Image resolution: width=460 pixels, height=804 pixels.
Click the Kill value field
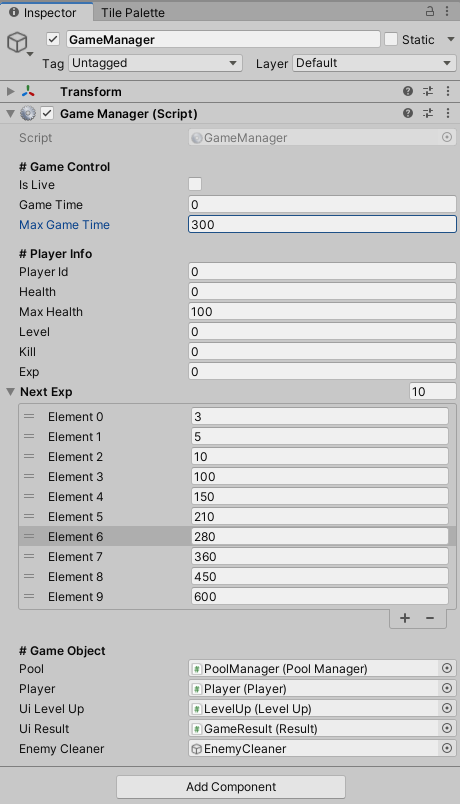[322, 352]
